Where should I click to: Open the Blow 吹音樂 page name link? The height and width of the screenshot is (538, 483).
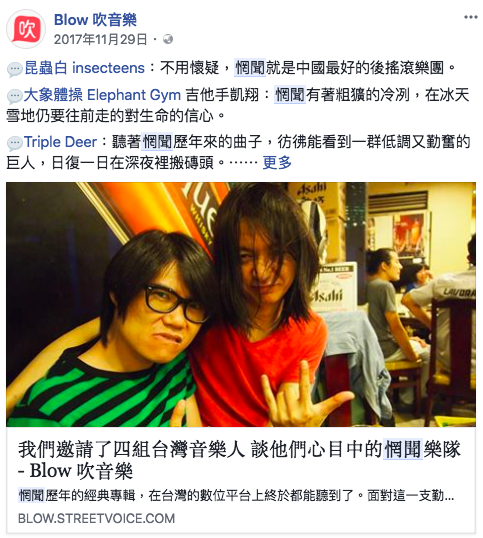pyautogui.click(x=95, y=20)
